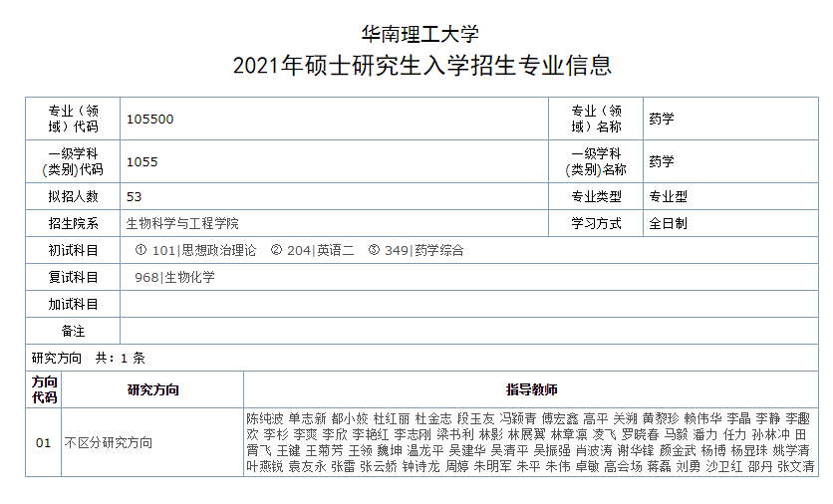
Task: Click advisor name 钟诗龙
Action: [x=420, y=467]
